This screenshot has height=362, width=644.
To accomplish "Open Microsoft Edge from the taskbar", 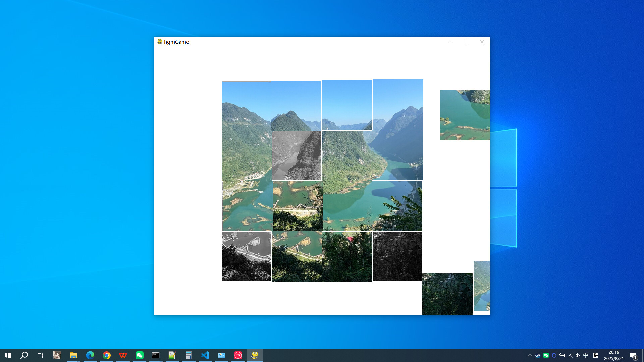I will pyautogui.click(x=90, y=355).
